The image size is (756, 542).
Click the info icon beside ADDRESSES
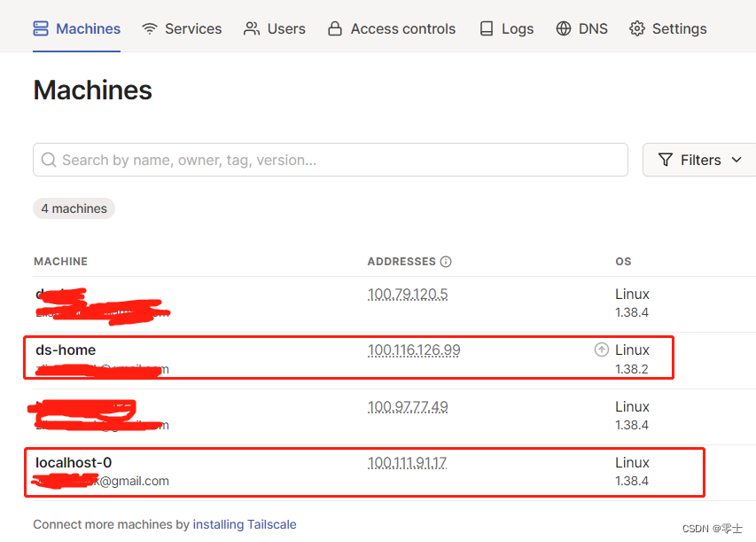point(446,262)
